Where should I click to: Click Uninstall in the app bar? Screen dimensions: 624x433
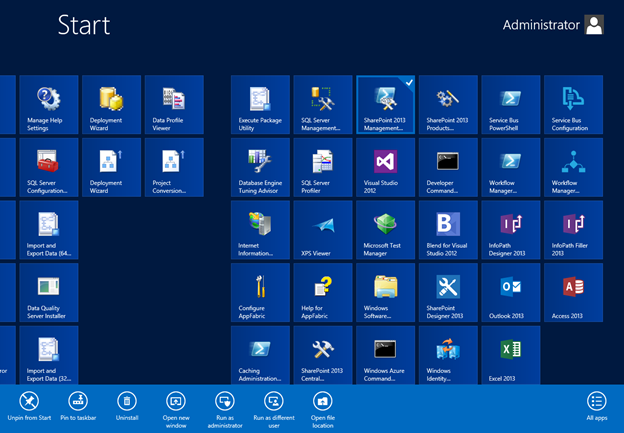click(127, 406)
